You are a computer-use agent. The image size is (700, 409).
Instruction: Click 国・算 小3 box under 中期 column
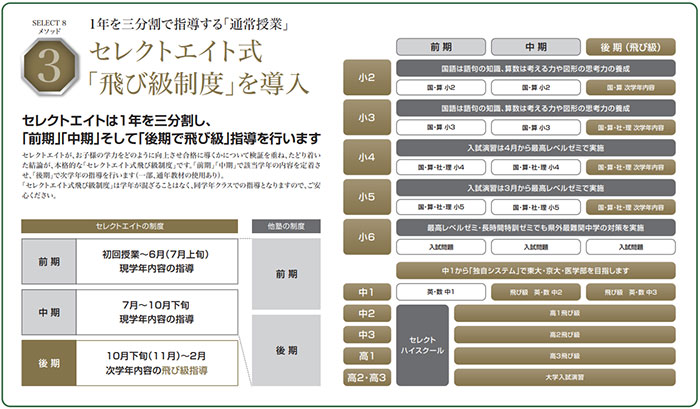click(x=536, y=127)
